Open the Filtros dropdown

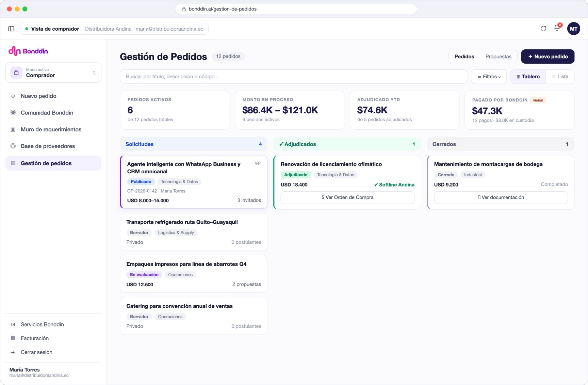pyautogui.click(x=489, y=77)
